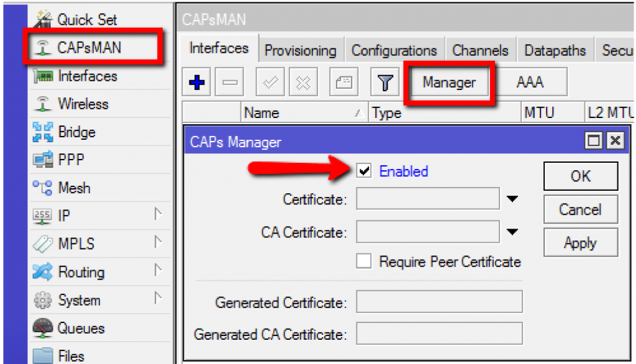Open the Certificate dropdown
Screen dimensions: 636x364
(511, 199)
